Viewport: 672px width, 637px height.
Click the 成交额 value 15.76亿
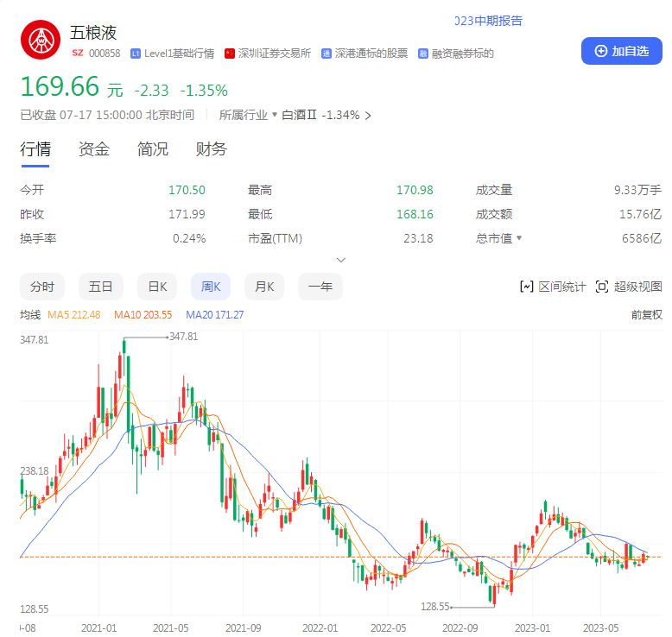[x=640, y=214]
